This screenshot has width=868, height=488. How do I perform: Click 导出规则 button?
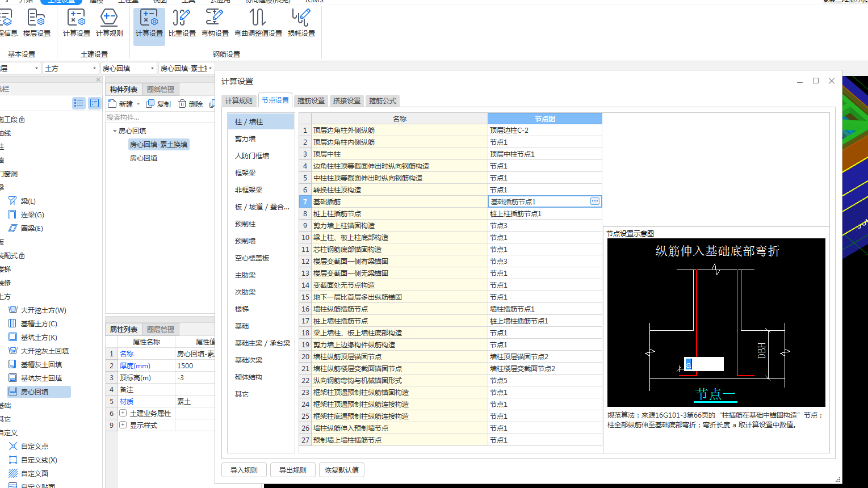pos(293,470)
